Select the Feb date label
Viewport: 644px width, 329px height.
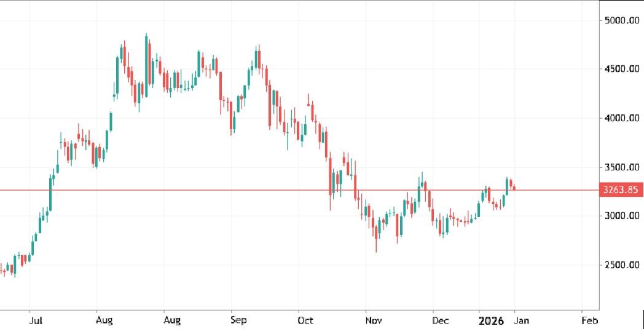(x=589, y=320)
